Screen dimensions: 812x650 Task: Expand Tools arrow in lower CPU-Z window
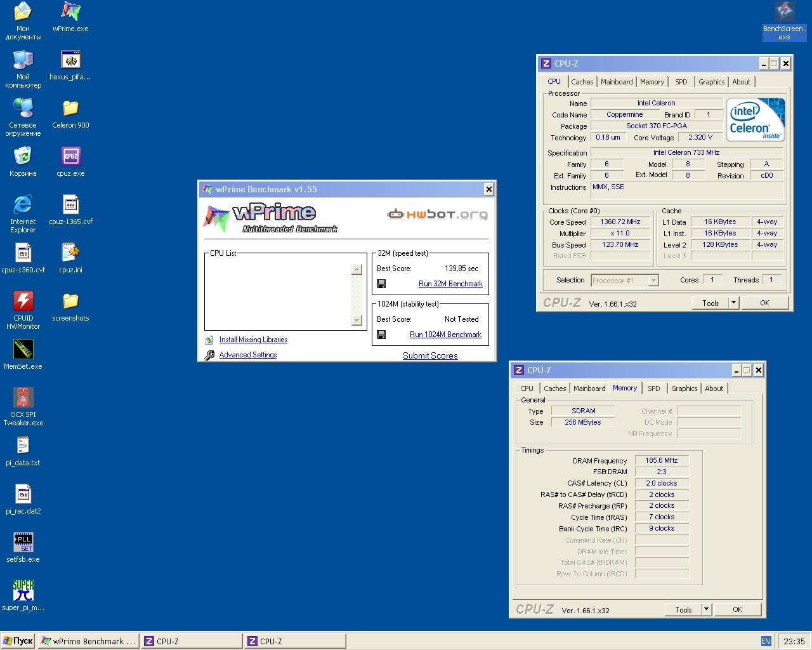tap(706, 609)
